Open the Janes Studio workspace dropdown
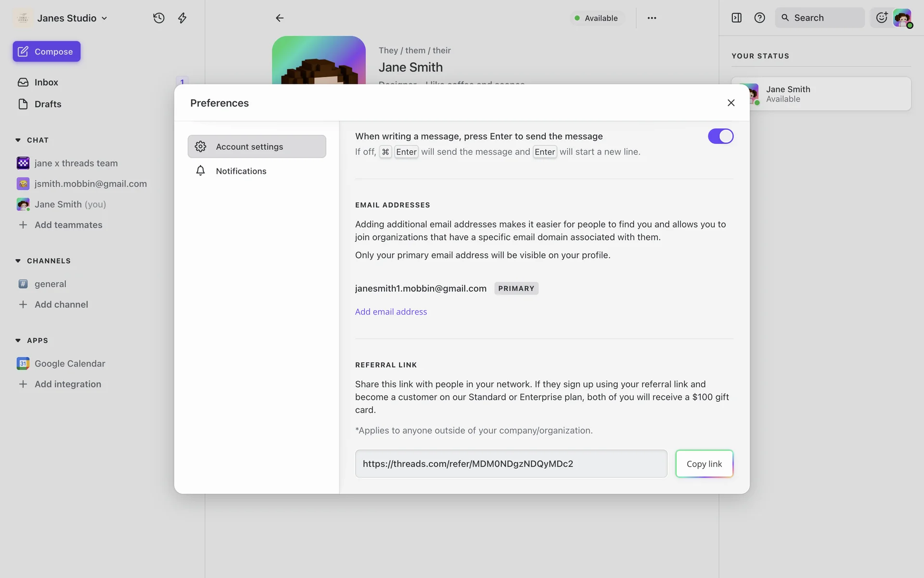Image resolution: width=924 pixels, height=578 pixels. pyautogui.click(x=72, y=18)
